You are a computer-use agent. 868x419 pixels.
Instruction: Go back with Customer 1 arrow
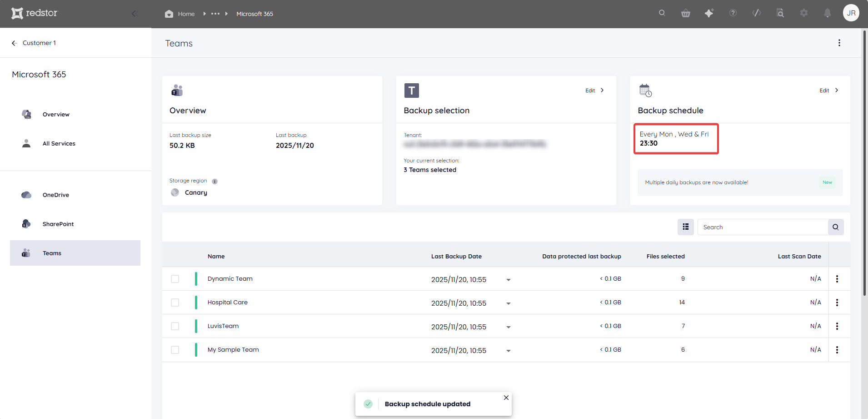point(14,43)
